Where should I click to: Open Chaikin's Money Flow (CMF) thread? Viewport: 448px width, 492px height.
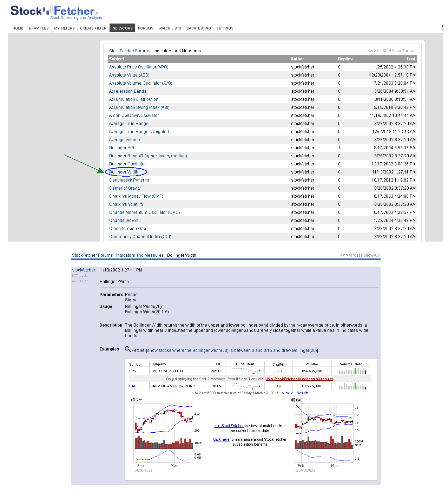[x=136, y=196]
